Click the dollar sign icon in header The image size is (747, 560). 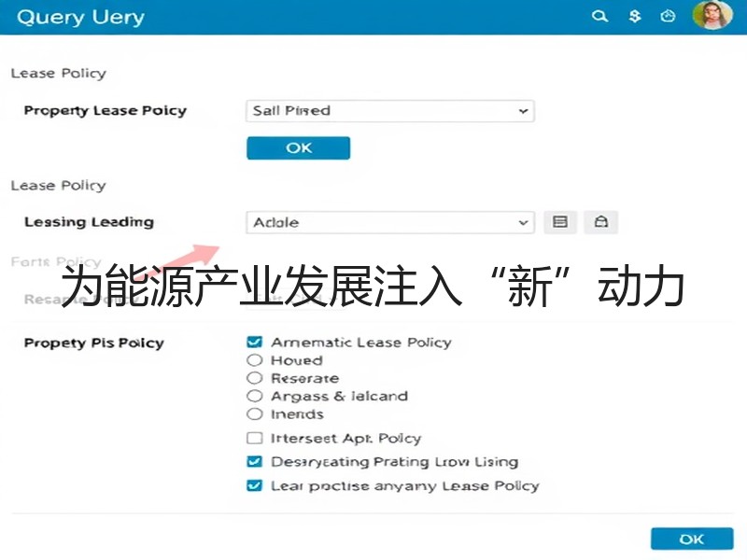635,17
